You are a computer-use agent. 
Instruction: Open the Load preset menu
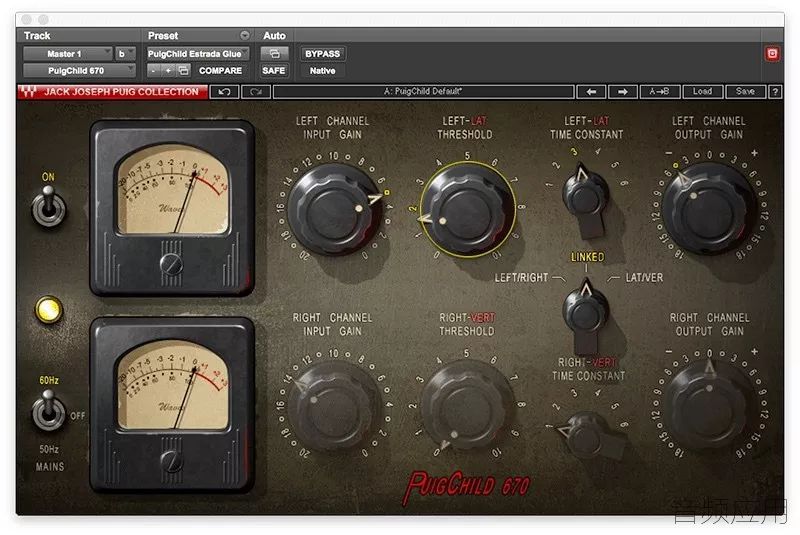pyautogui.click(x=703, y=92)
